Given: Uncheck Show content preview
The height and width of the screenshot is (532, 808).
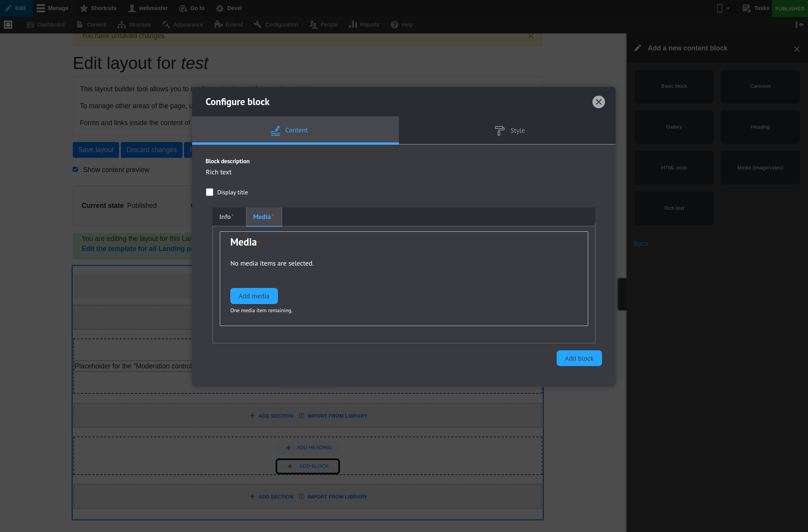Looking at the screenshot, I should (75, 169).
